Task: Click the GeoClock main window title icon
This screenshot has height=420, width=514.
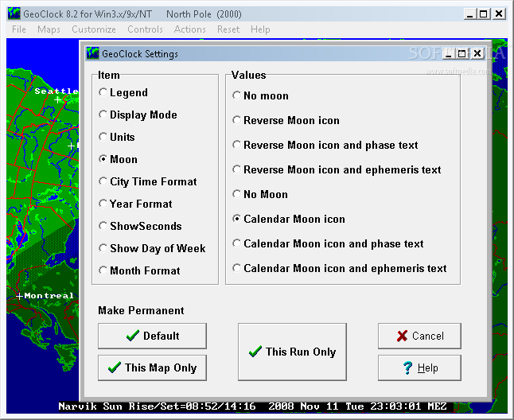Action: pos(14,14)
